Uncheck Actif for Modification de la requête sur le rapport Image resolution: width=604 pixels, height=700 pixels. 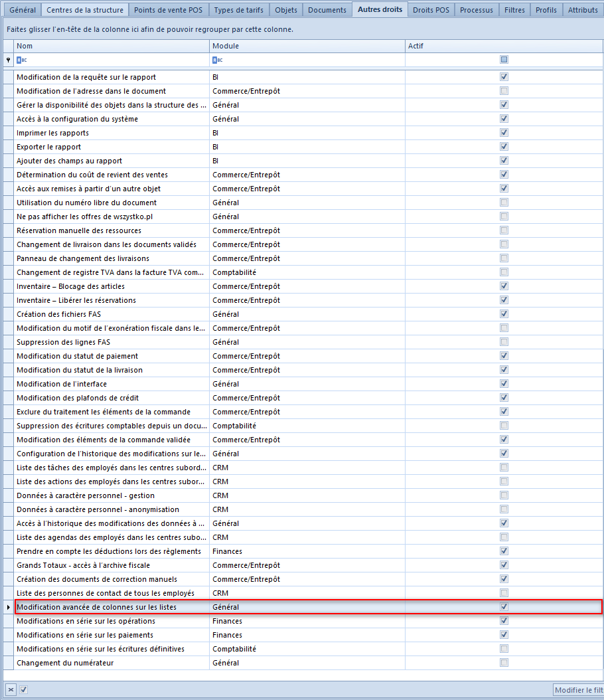tap(504, 77)
